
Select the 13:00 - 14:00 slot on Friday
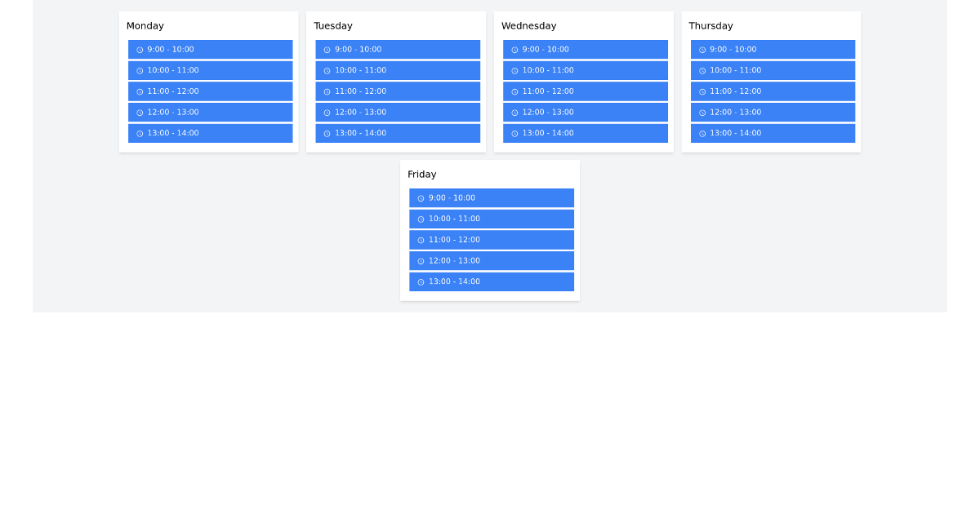tap(491, 281)
